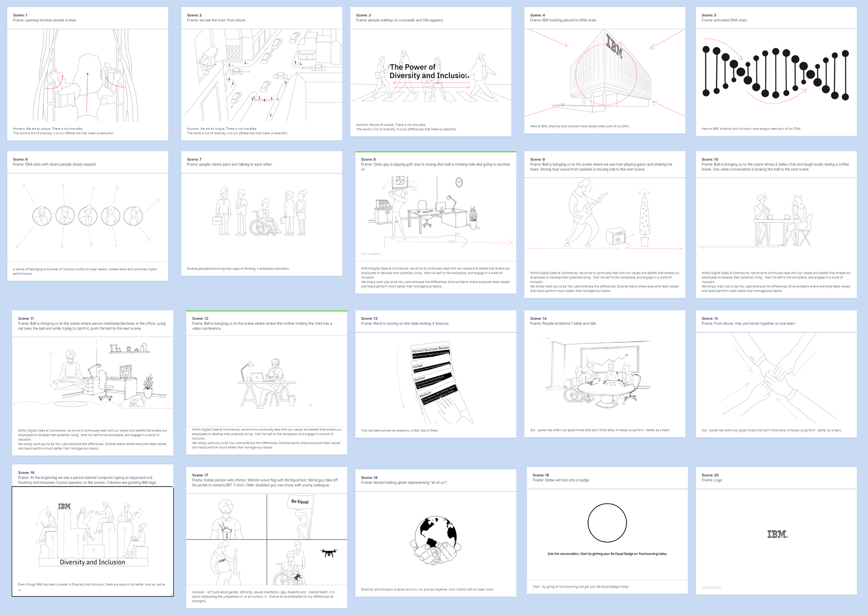This screenshot has height=615, width=868.
Task: Click the drone icon in Scene 17
Action: click(x=329, y=553)
